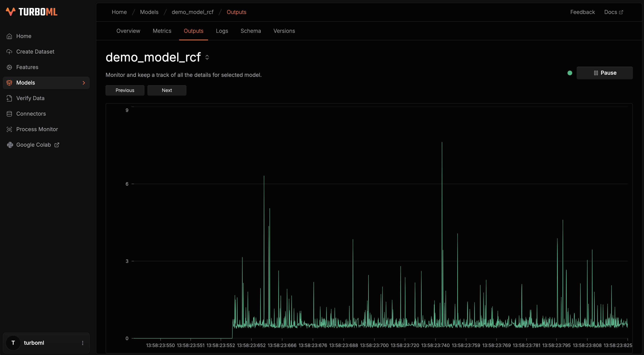Click the Next button
644x355 pixels.
(x=167, y=90)
